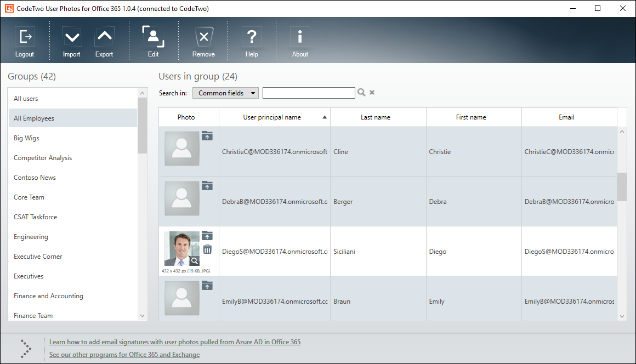Sort by the First name column
The height and width of the screenshot is (364, 636).
coord(474,117)
